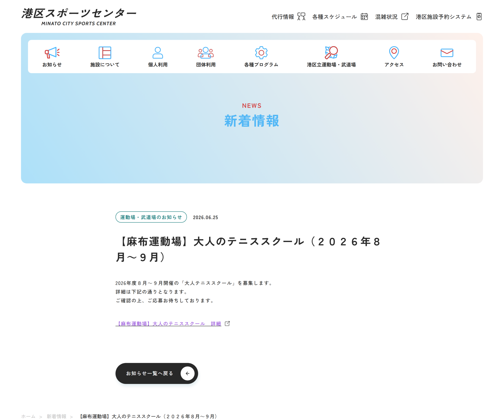Click the reservation system device icon
The height and width of the screenshot is (420, 504).
coord(479,17)
